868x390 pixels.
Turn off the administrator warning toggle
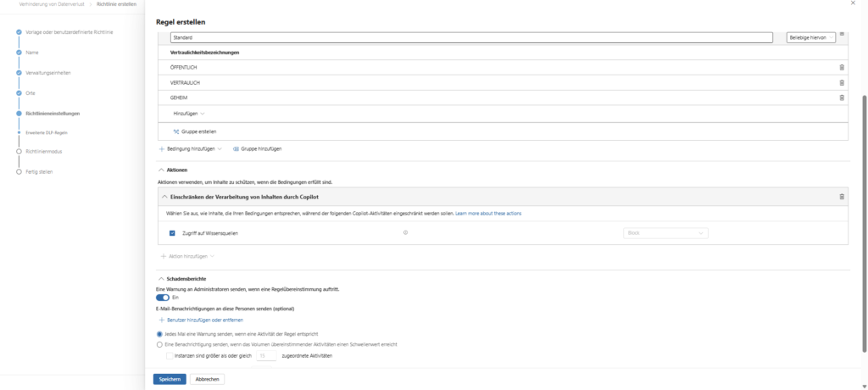pyautogui.click(x=163, y=298)
